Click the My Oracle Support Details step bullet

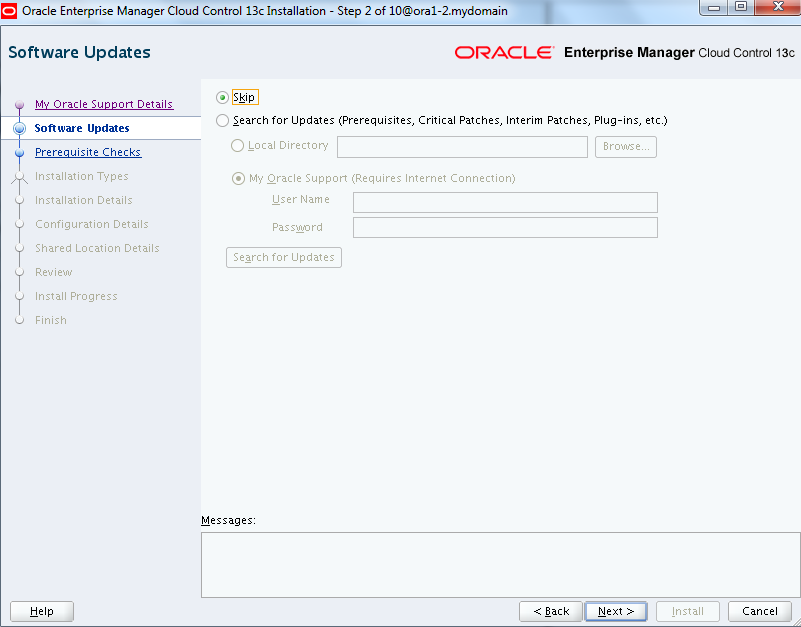point(19,105)
